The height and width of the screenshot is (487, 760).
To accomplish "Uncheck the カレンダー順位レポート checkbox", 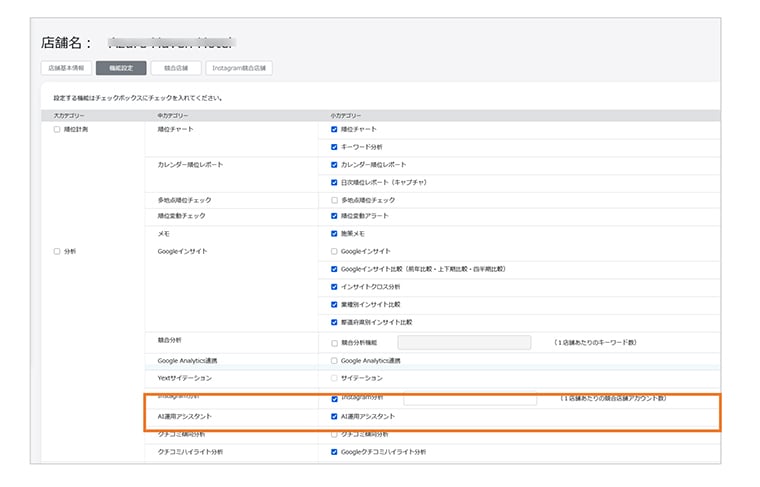I will tap(334, 165).
